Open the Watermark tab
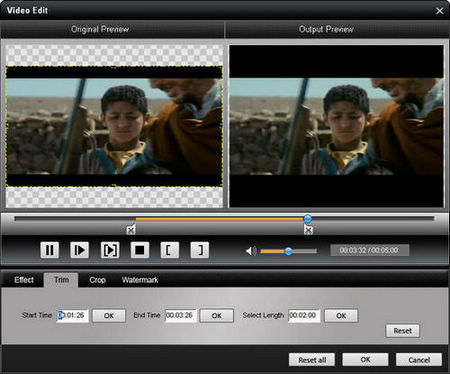 pyautogui.click(x=140, y=280)
